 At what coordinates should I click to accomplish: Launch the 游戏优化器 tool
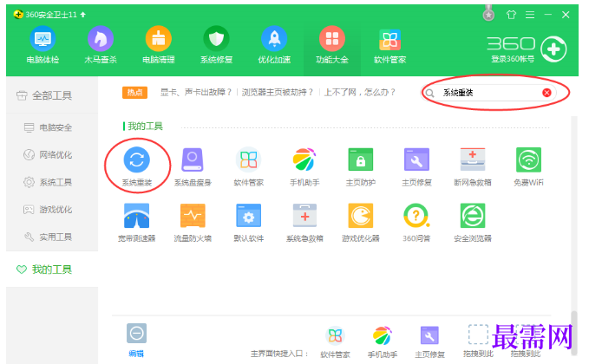[x=361, y=222]
